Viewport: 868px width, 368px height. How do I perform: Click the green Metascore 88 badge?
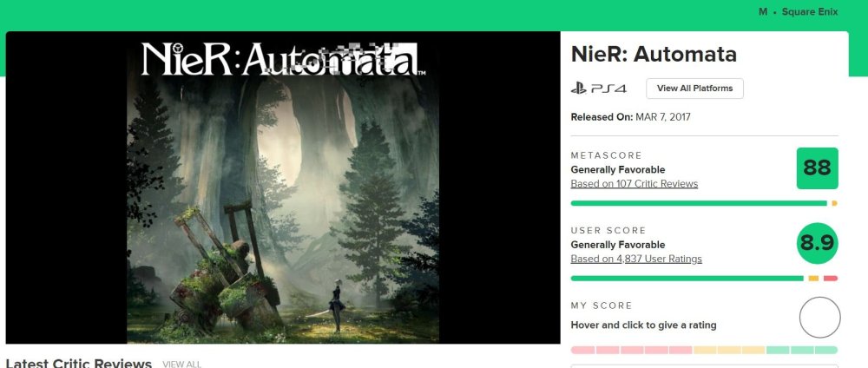[x=817, y=168]
